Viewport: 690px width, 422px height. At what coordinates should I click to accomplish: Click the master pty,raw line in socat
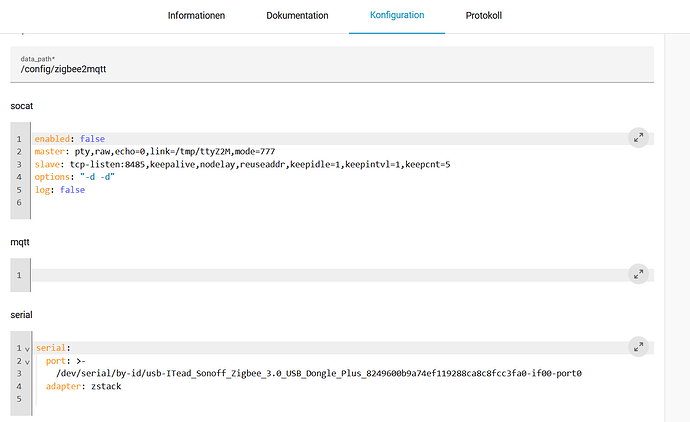[155, 151]
